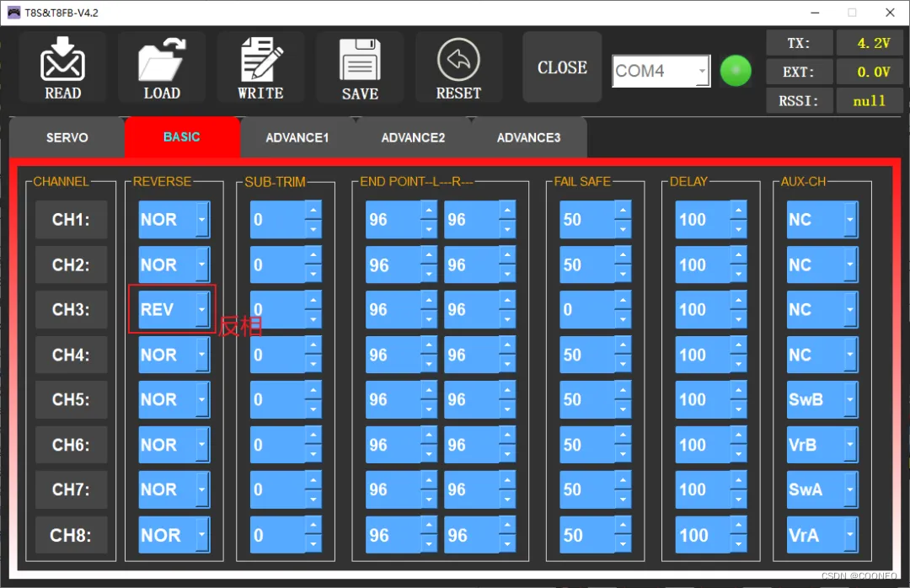The height and width of the screenshot is (588, 910).
Task: Click the RSSI null value
Action: 869,100
